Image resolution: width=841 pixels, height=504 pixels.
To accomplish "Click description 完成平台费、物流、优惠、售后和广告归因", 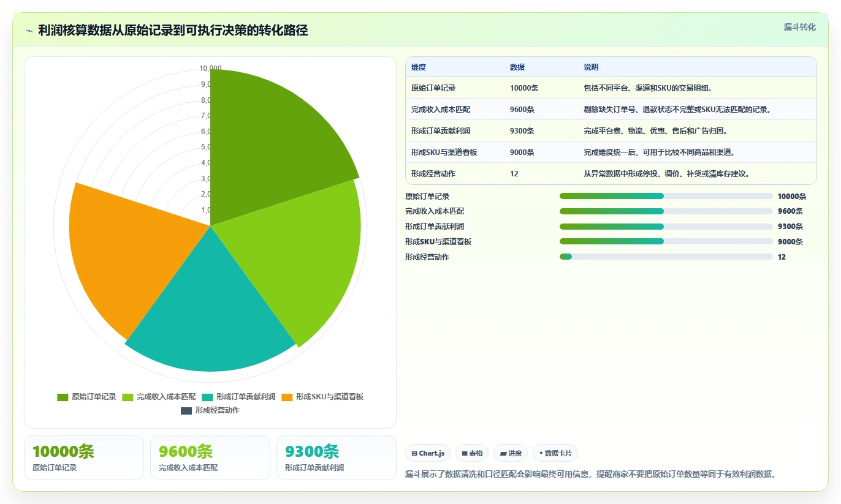I will point(655,131).
